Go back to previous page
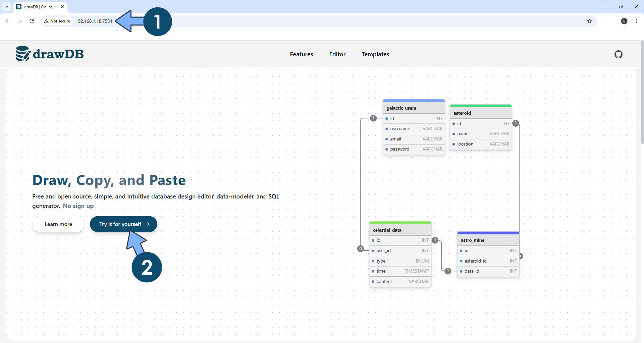Viewport: 644px width, 343px height. point(8,21)
